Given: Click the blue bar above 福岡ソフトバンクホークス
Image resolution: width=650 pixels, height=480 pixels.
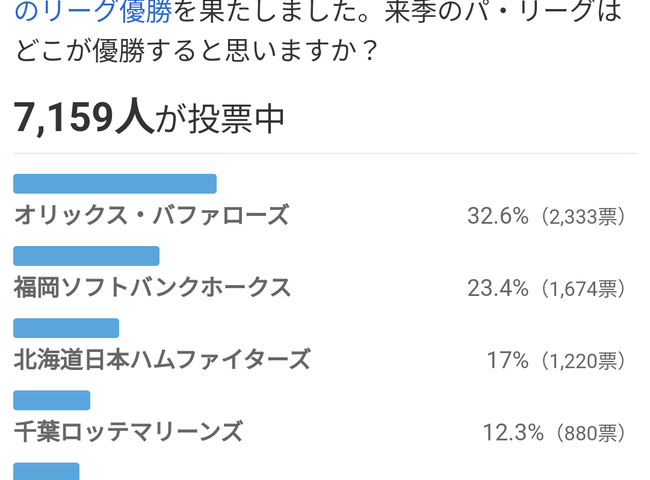Looking at the screenshot, I should [86, 256].
